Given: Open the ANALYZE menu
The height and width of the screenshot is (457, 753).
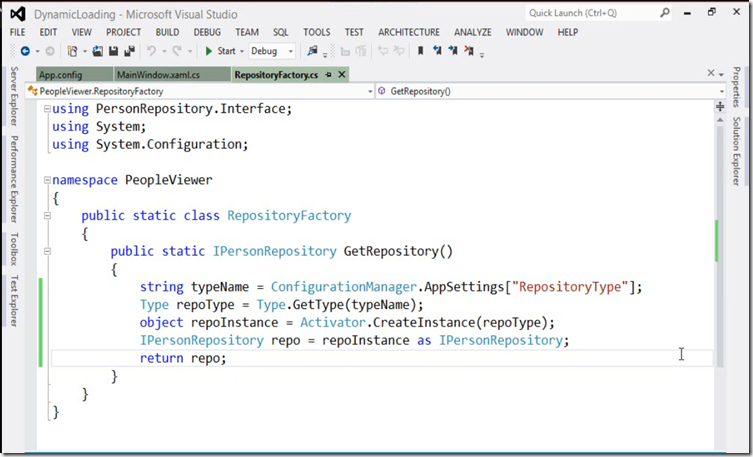Looking at the screenshot, I should point(473,32).
